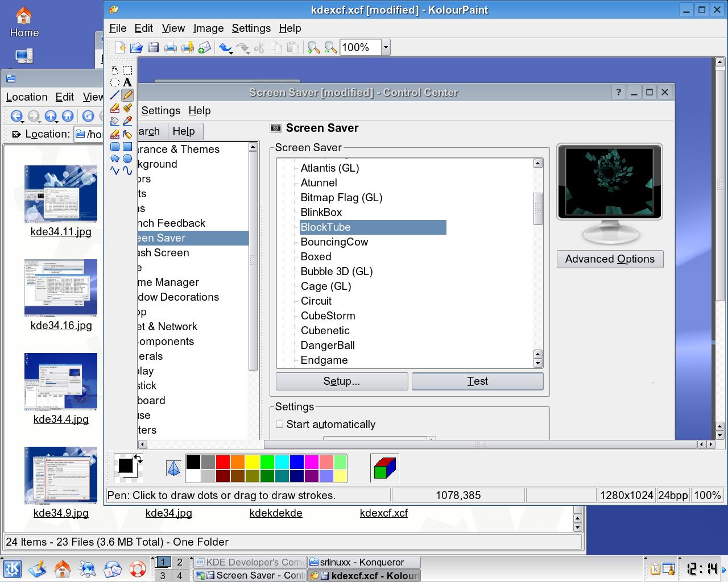728x582 pixels.
Task: Select Cubenetic in the screen saver list
Action: coord(325,330)
